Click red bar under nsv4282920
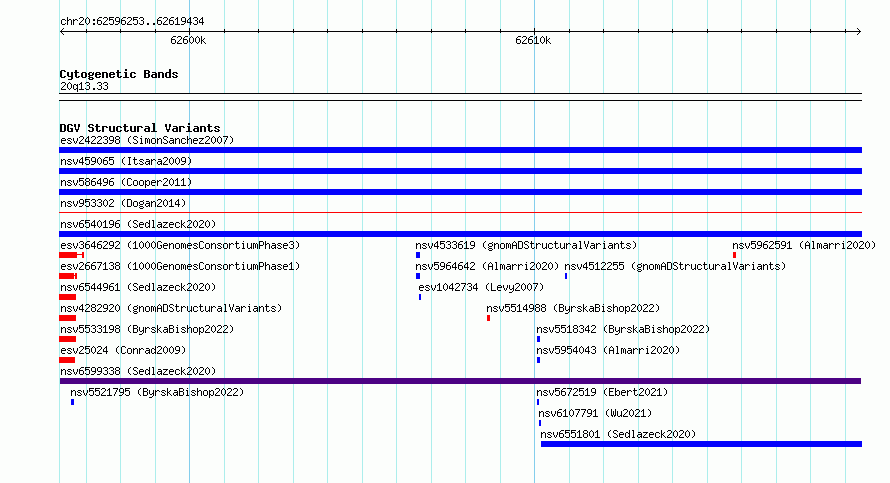890x483 pixels. [x=68, y=318]
